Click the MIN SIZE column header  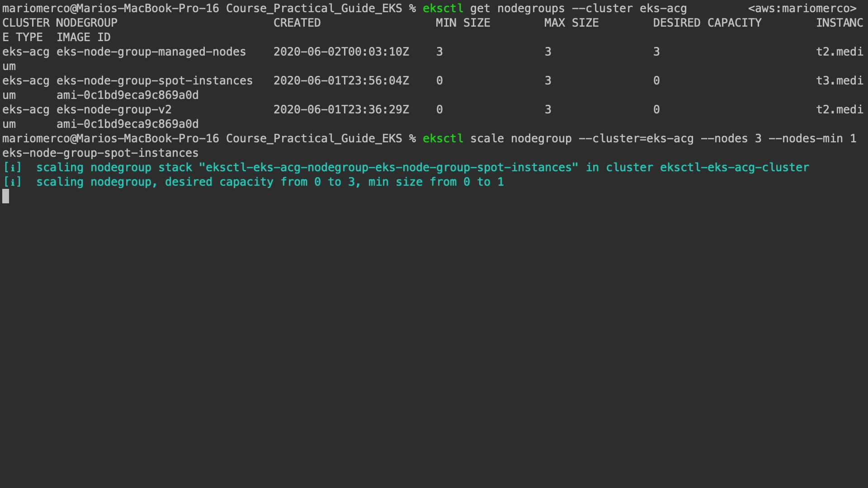(x=463, y=23)
